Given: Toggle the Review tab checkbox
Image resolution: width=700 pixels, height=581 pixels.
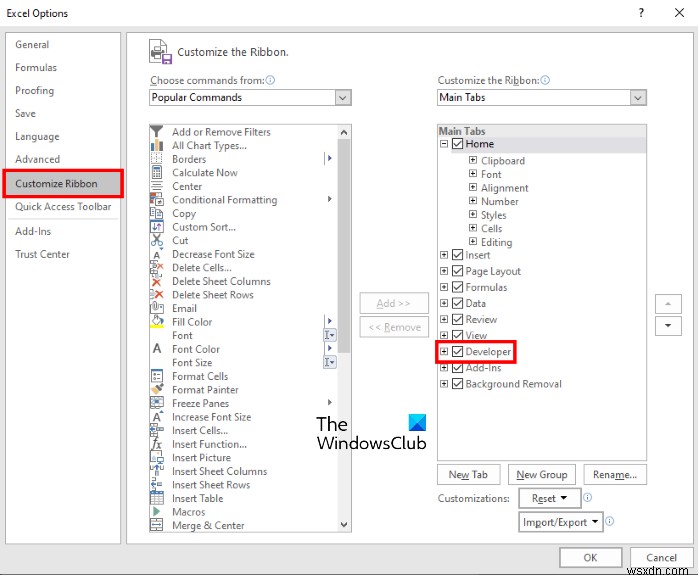Looking at the screenshot, I should (x=457, y=319).
